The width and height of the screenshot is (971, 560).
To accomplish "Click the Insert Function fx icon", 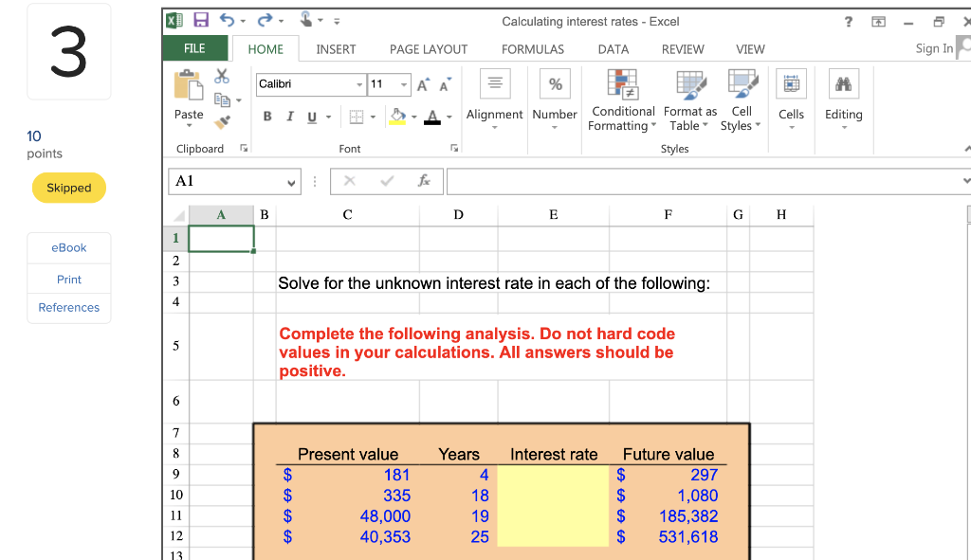I will click(424, 181).
